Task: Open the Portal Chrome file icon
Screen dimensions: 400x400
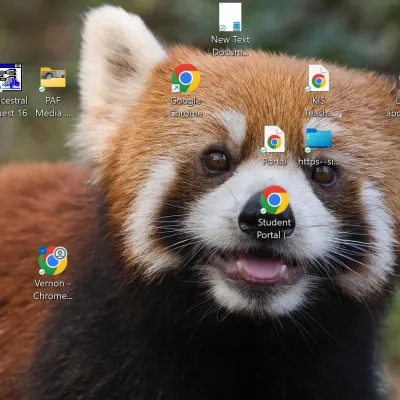Action: coord(274,139)
